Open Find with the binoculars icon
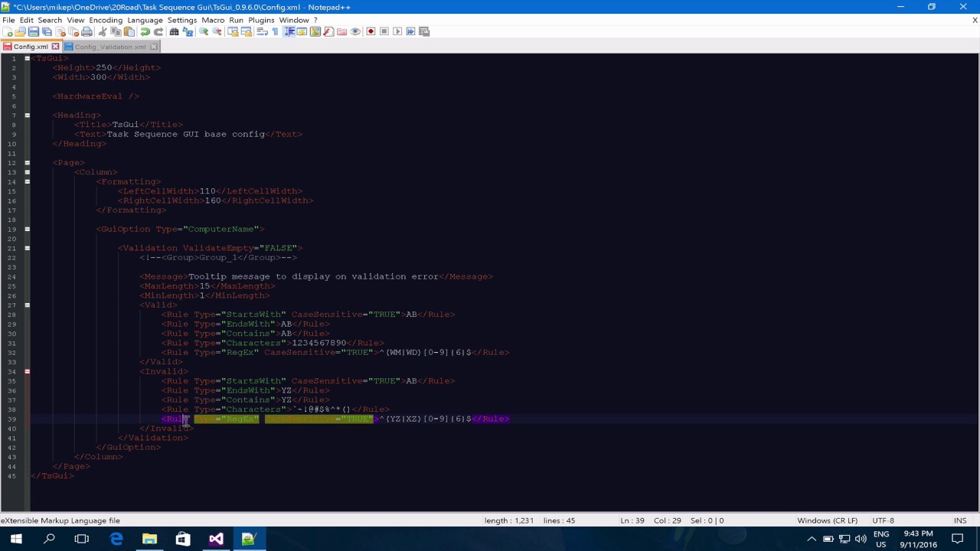This screenshot has width=980, height=551. click(x=175, y=31)
